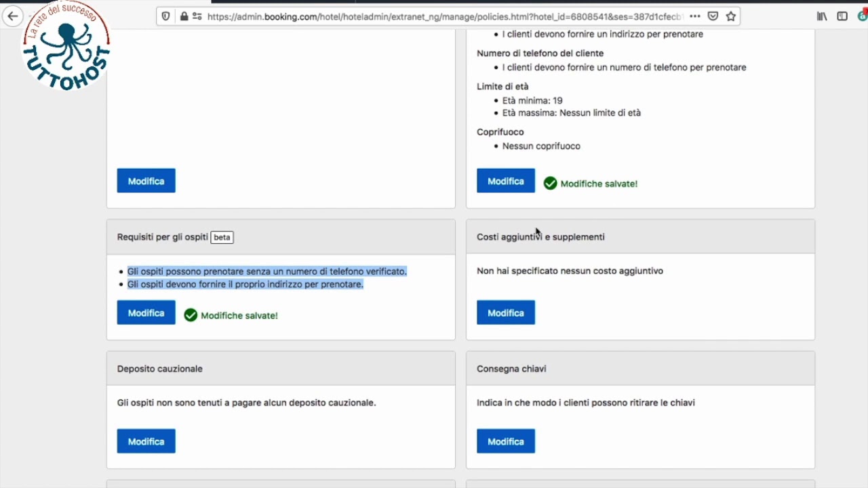868x488 pixels.
Task: Click 'Età massima: Nessun limite di età'
Action: click(572, 113)
